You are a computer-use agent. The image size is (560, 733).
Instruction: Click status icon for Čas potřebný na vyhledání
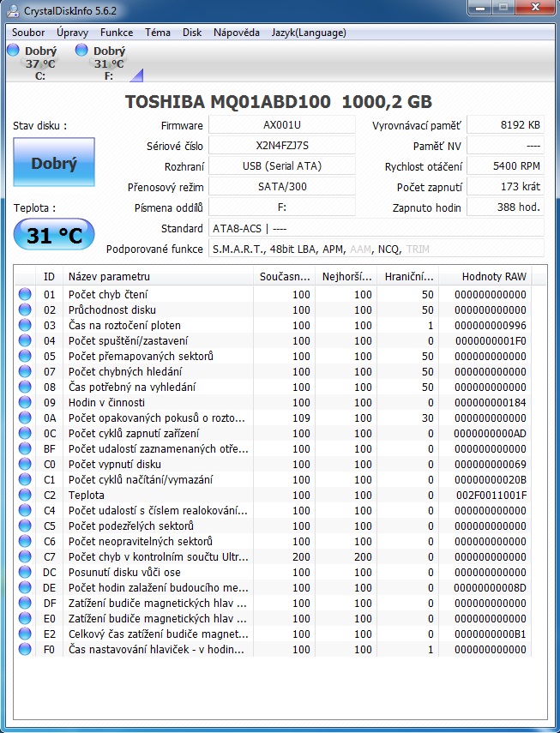click(x=25, y=387)
